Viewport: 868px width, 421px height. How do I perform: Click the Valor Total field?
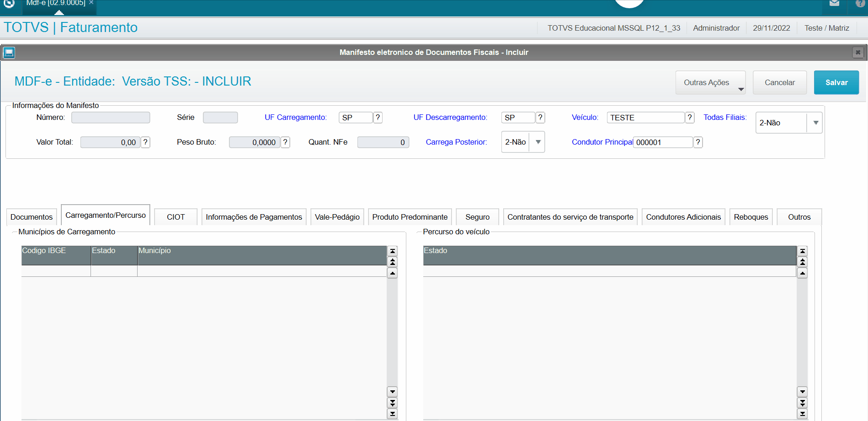(x=110, y=142)
